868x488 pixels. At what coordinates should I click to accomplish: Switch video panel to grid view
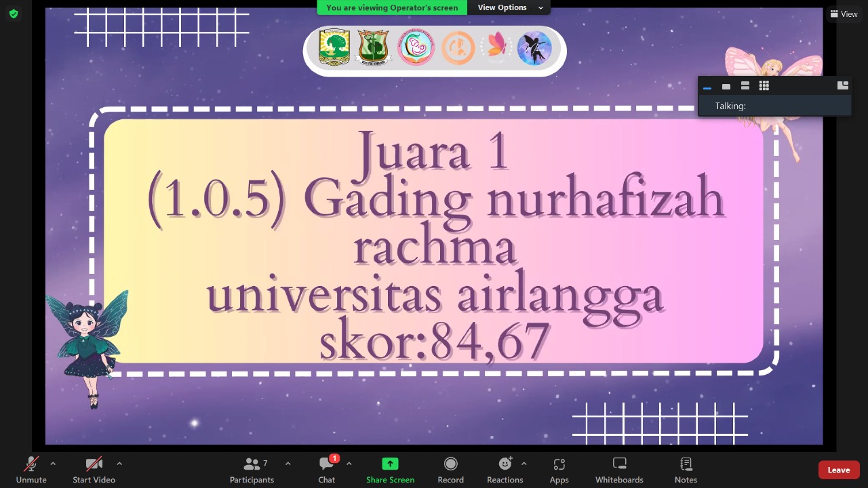764,85
